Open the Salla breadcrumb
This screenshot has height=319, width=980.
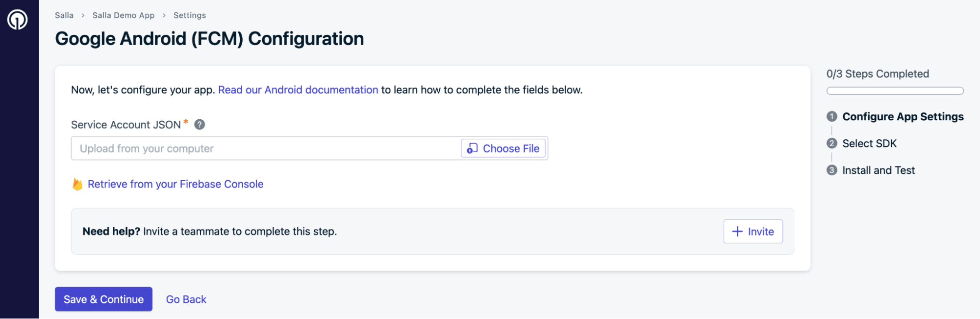[64, 15]
